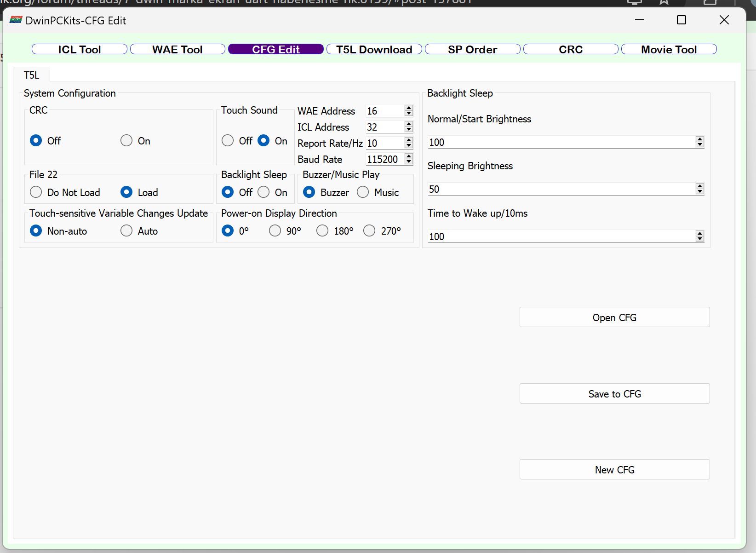Open the ICL Tool tab
756x553 pixels.
coord(80,49)
